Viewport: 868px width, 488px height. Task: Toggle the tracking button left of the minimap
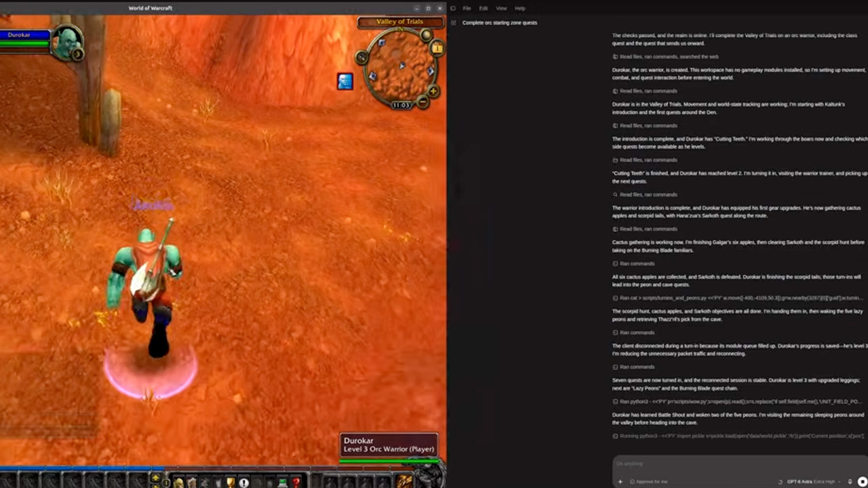362,58
